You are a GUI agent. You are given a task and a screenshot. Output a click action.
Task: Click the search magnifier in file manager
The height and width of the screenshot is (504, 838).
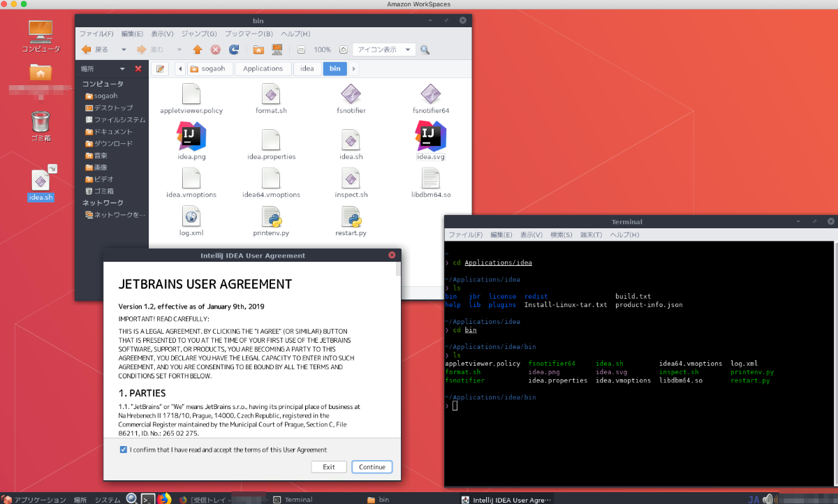pyautogui.click(x=425, y=50)
